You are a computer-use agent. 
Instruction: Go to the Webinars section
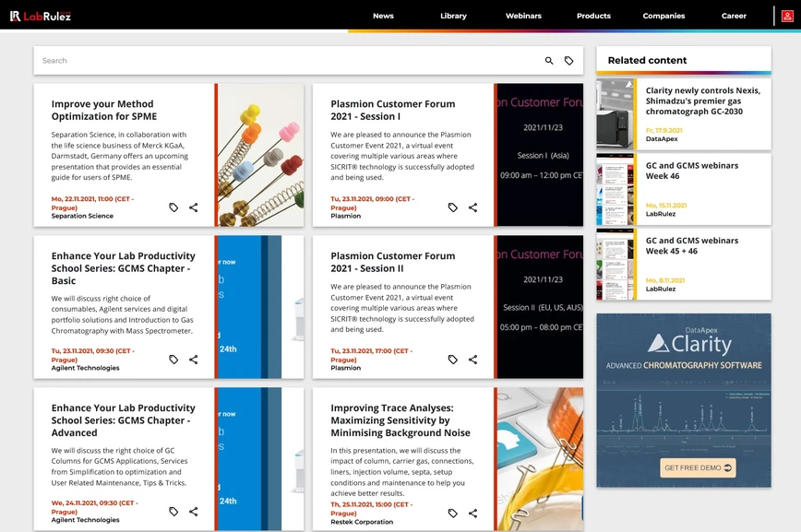[x=523, y=16]
